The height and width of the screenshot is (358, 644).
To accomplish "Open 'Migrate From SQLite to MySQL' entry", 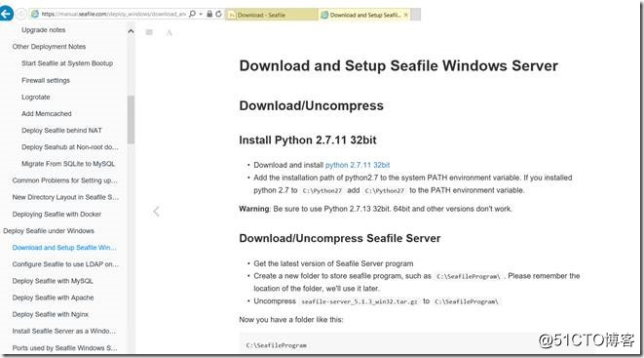I will pos(68,164).
